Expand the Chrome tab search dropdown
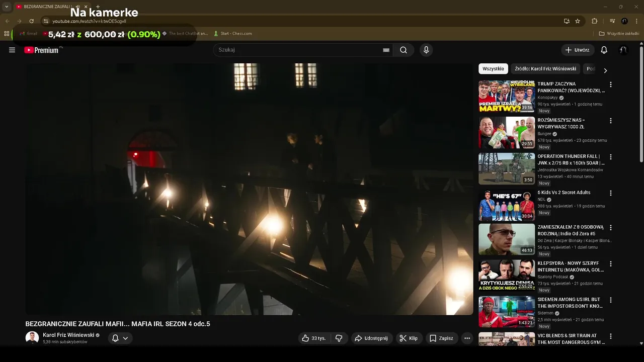Screen dimensions: 644x362 (x=7, y=7)
